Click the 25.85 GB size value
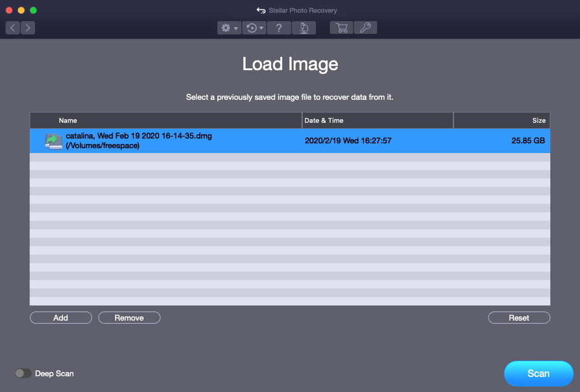The image size is (580, 392). coord(528,141)
